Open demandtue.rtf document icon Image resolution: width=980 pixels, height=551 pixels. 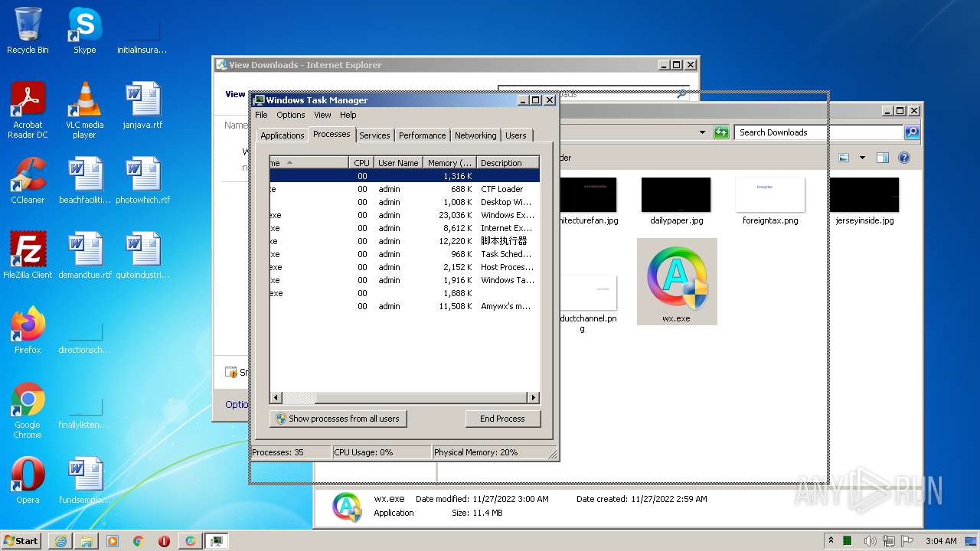[85, 255]
